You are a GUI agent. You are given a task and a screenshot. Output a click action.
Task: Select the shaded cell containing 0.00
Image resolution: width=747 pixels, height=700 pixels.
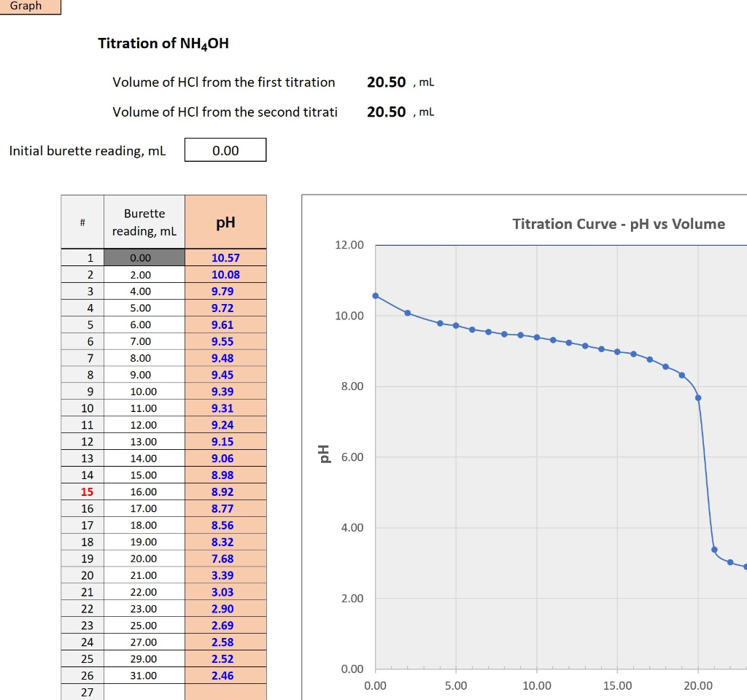tap(144, 257)
